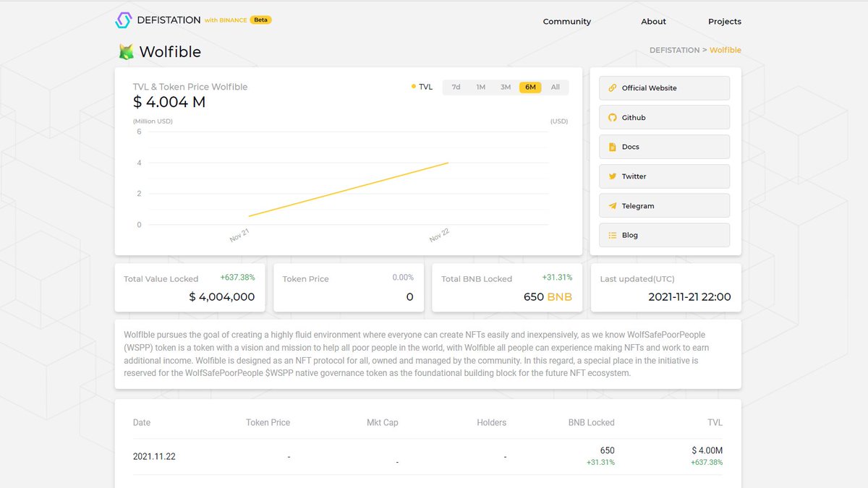Open the About menu
This screenshot has width=868, height=488.
pos(653,22)
